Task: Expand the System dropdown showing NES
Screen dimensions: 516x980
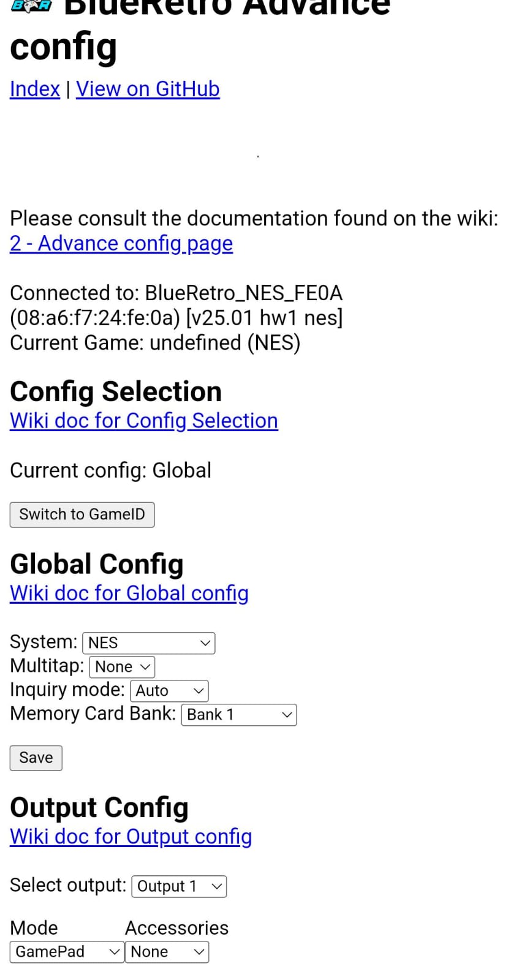Action: coord(149,643)
